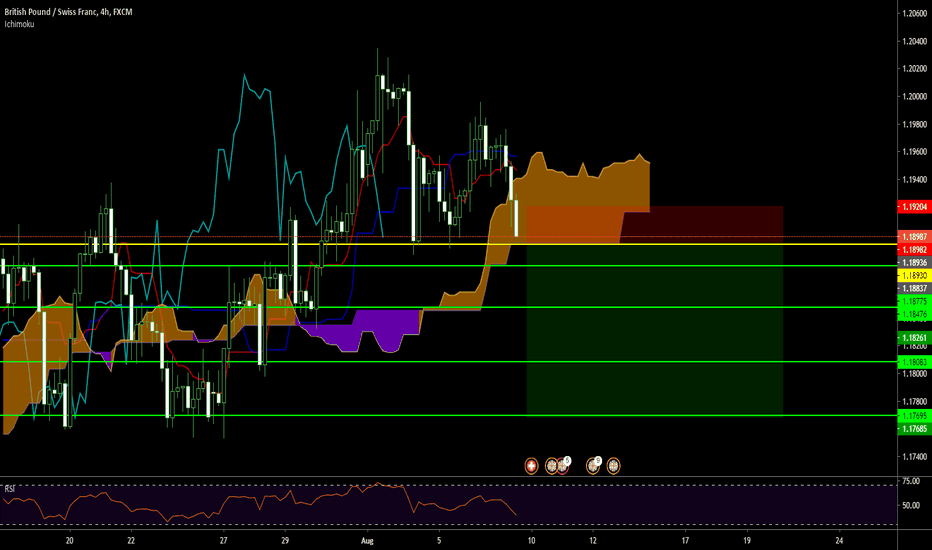The image size is (932, 550).
Task: Click the 1.20600 price axis value
Action: coord(914,14)
